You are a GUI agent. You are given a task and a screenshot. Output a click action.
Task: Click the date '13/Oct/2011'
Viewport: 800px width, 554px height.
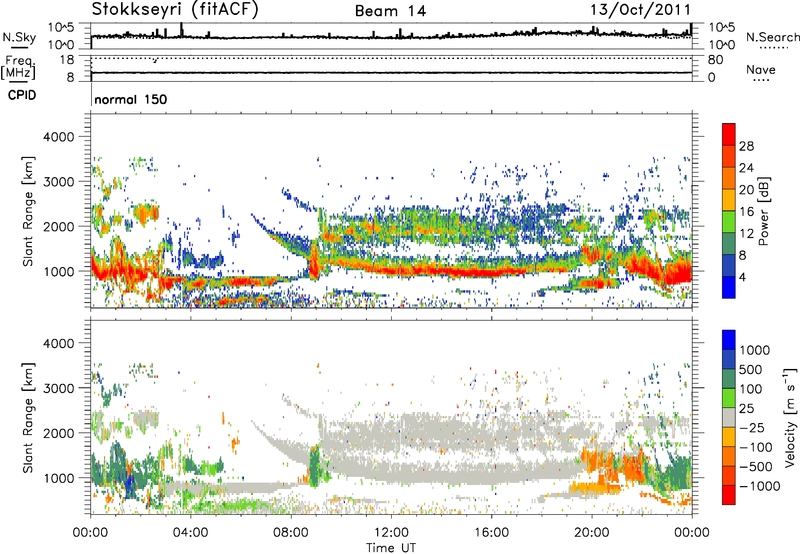coord(641,10)
